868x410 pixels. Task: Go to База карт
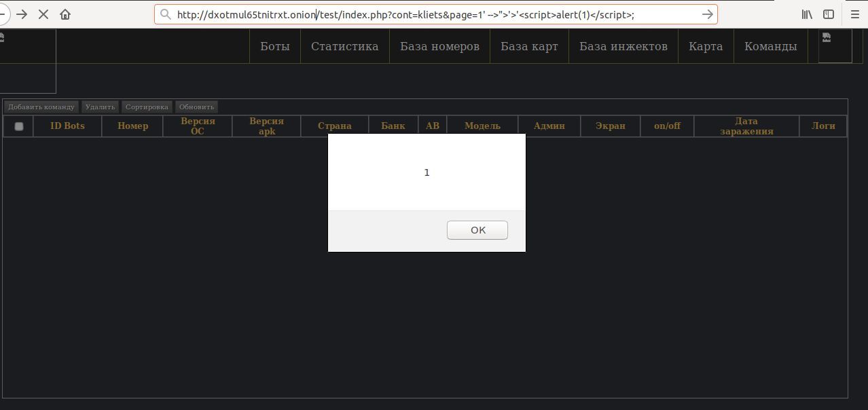tap(529, 46)
